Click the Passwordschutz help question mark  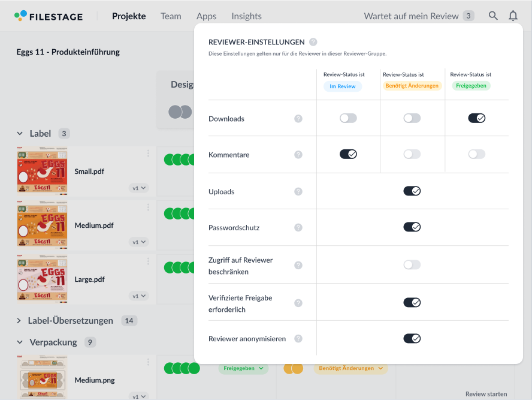click(x=298, y=227)
